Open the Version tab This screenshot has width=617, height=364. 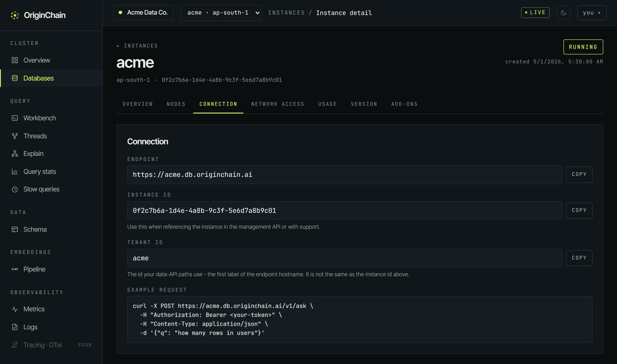(364, 104)
